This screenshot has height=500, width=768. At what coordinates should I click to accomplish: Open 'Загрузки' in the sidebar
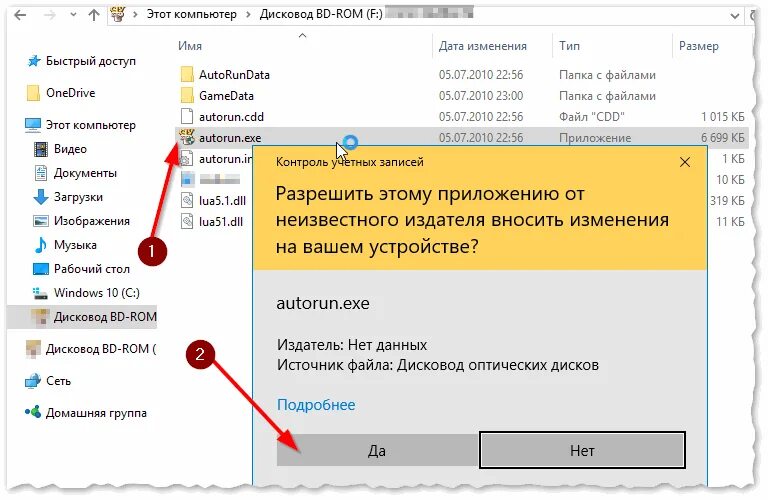click(x=78, y=197)
